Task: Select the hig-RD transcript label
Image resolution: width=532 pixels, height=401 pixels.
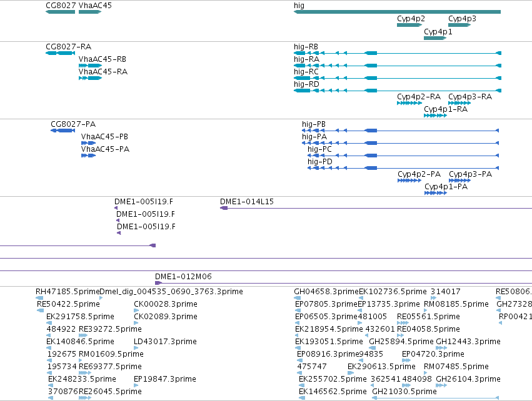Action: tap(307, 84)
